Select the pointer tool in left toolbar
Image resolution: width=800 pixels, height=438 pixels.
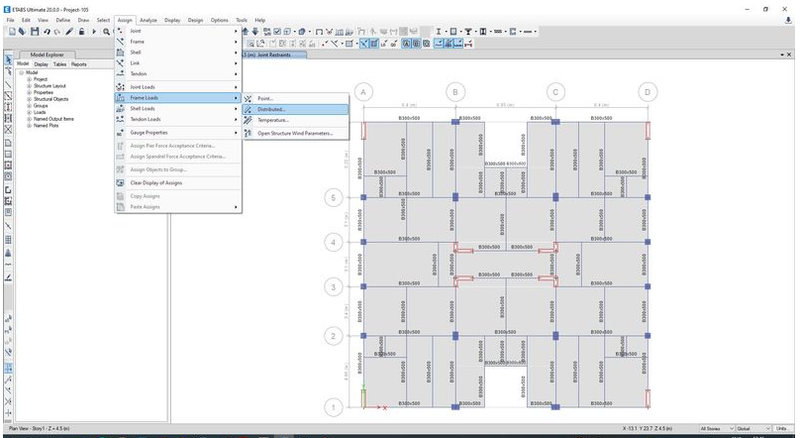(8, 60)
